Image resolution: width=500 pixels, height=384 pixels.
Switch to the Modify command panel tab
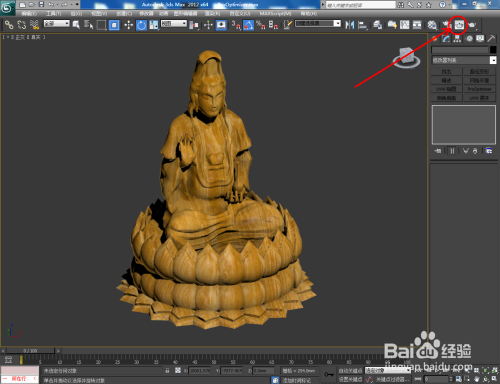pyautogui.click(x=446, y=39)
